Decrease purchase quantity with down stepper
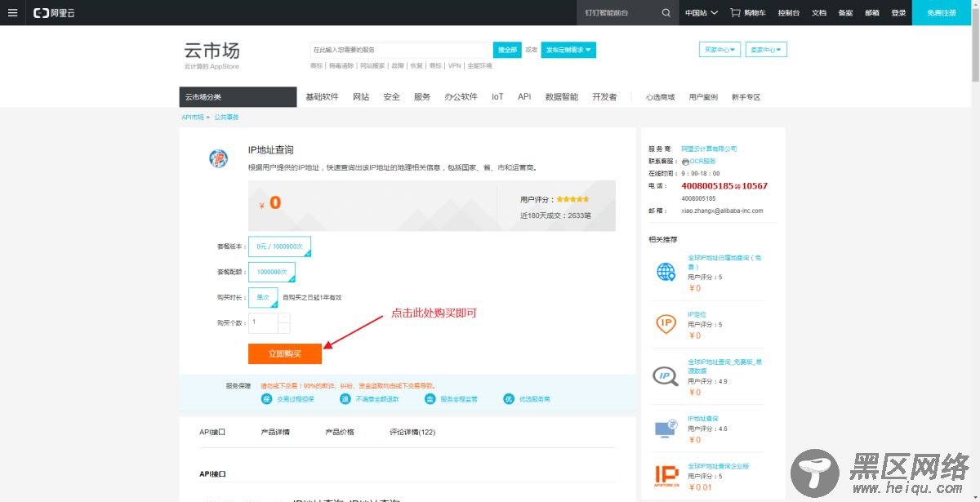 click(284, 328)
